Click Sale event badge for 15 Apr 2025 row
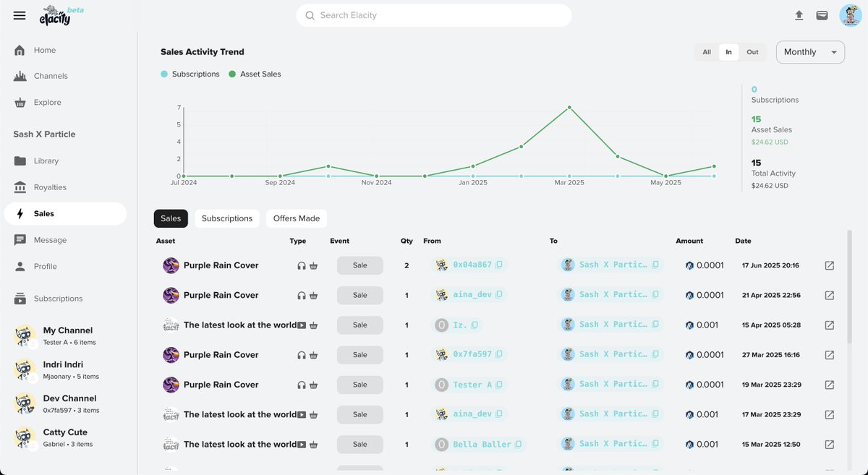 [360, 325]
